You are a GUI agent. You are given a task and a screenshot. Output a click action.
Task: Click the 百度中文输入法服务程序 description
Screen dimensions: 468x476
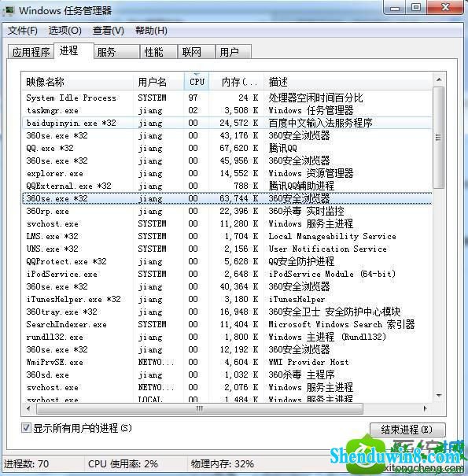tap(320, 123)
